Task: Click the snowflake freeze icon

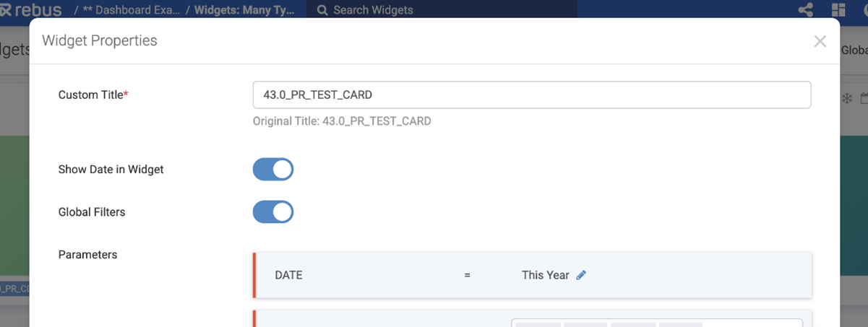Action: pyautogui.click(x=847, y=98)
